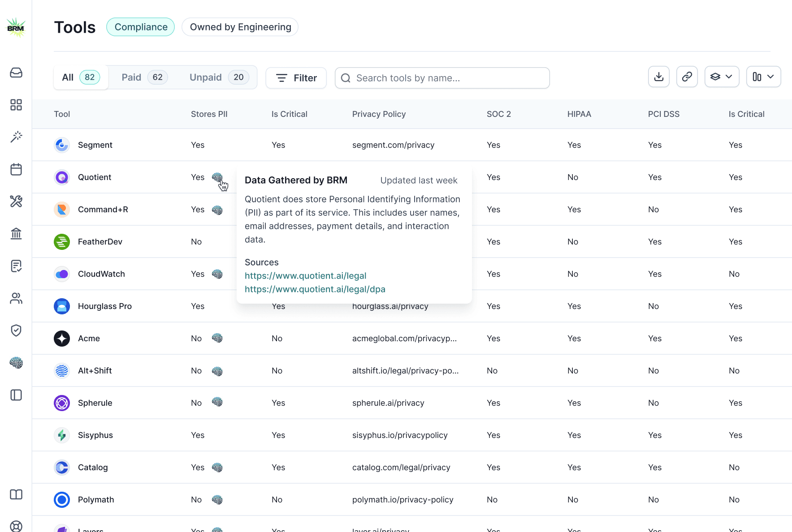
Task: Open the dashboard grid icon in sidebar
Action: (16, 105)
